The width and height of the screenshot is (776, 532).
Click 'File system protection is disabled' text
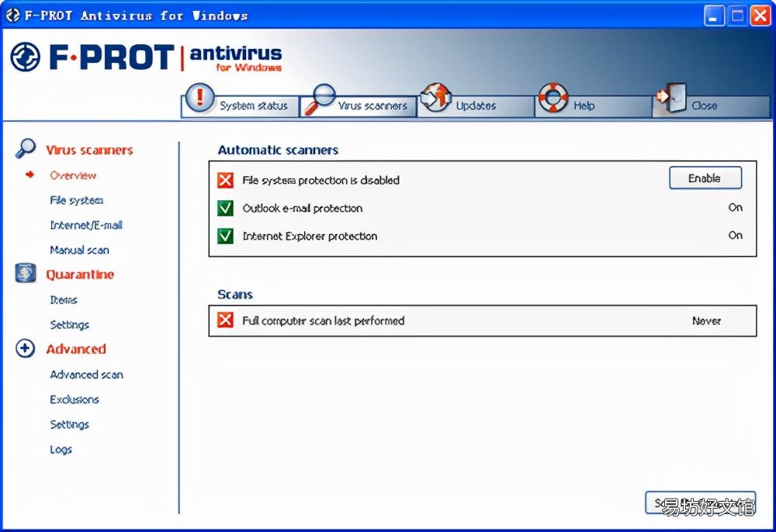coord(320,181)
